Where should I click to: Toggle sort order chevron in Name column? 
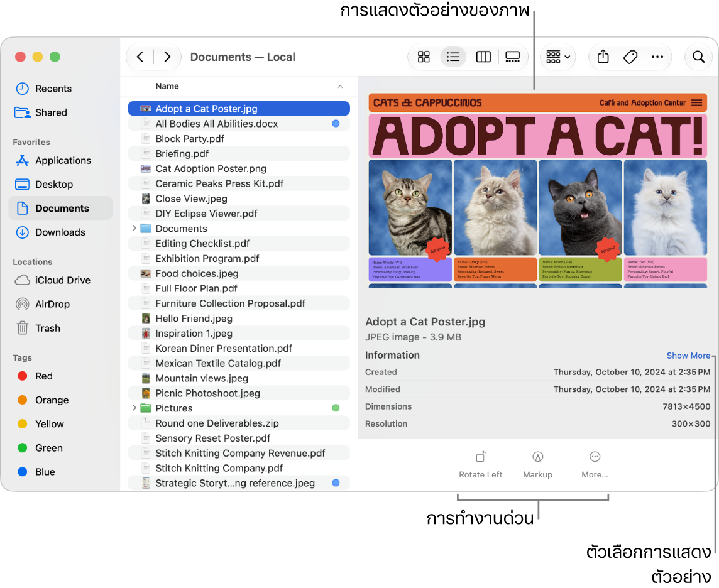pyautogui.click(x=340, y=87)
